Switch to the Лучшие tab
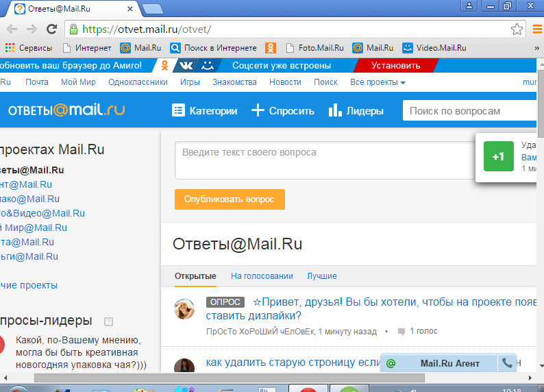This screenshot has width=544, height=392. (x=321, y=276)
